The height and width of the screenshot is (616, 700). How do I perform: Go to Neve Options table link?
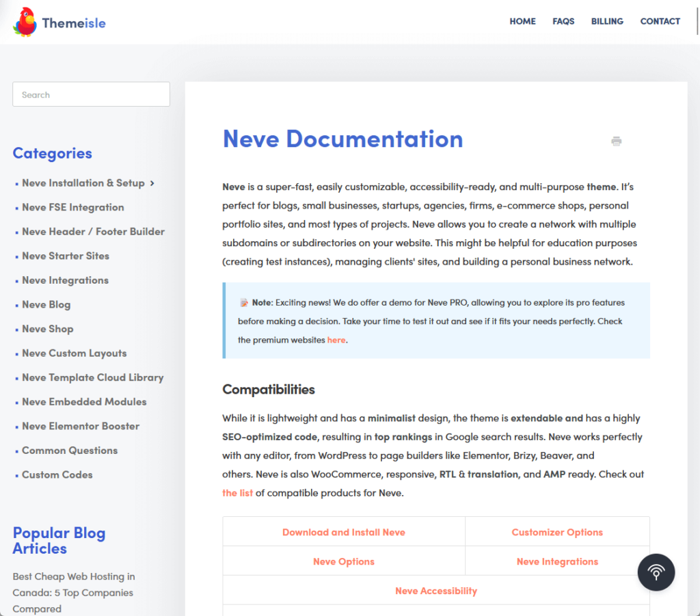point(344,561)
